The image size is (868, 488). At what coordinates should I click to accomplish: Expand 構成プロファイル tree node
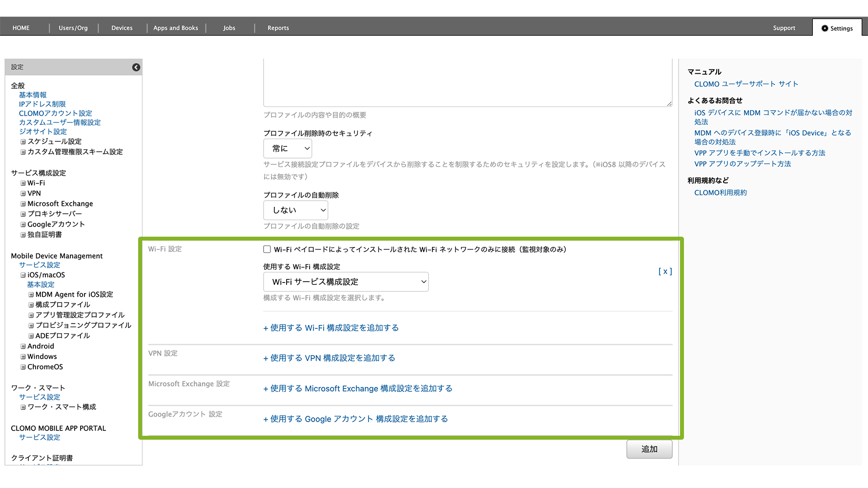(x=31, y=305)
